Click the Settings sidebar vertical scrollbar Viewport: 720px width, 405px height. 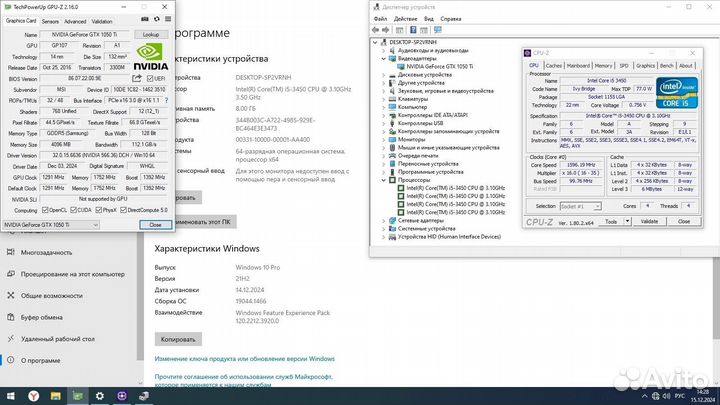140,296
